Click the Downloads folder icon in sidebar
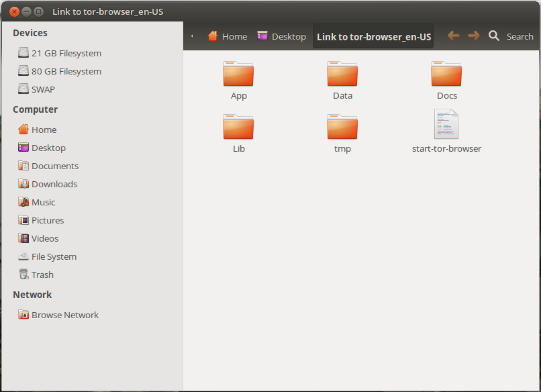Image resolution: width=541 pixels, height=392 pixels. click(x=23, y=184)
